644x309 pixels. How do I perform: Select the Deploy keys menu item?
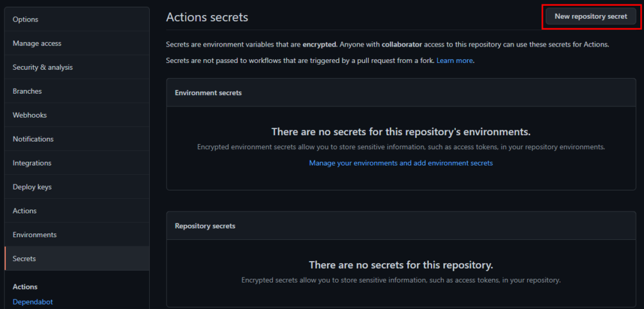(x=32, y=187)
